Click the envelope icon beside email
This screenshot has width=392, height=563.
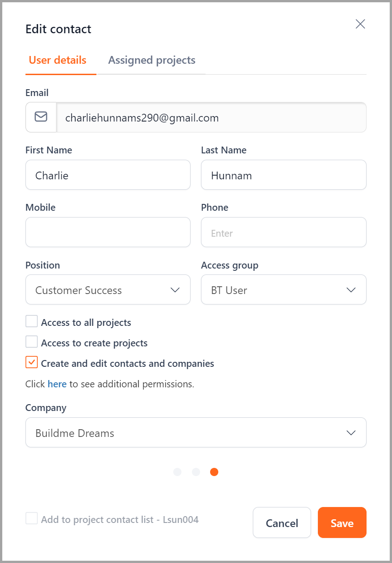41,117
